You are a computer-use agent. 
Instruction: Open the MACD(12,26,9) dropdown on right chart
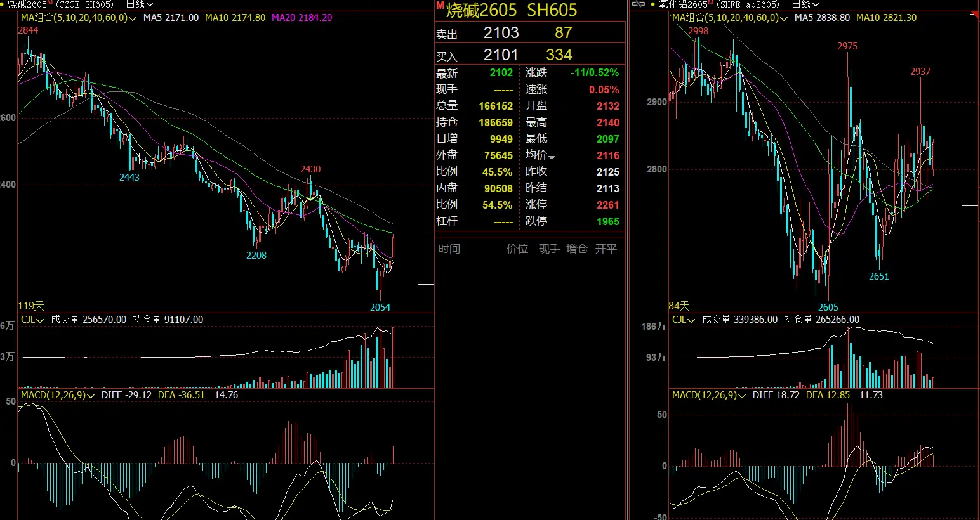(x=741, y=396)
